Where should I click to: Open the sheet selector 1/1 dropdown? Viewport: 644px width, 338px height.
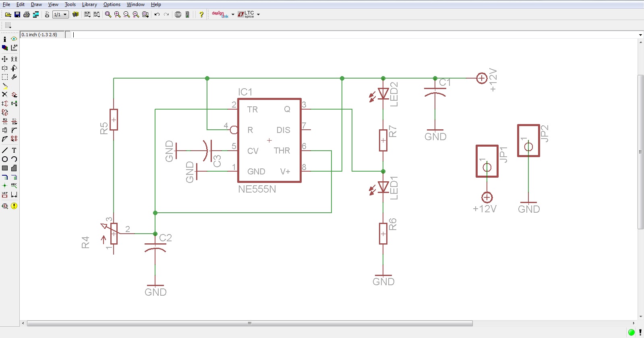click(60, 15)
